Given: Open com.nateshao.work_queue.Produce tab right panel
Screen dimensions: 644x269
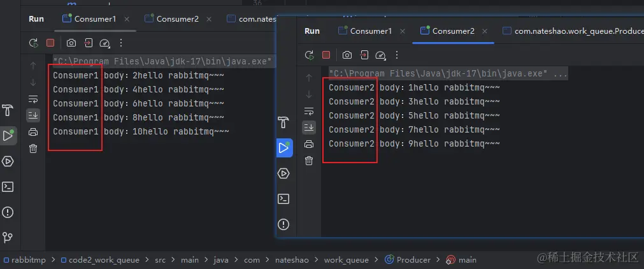Looking at the screenshot, I should point(573,31).
